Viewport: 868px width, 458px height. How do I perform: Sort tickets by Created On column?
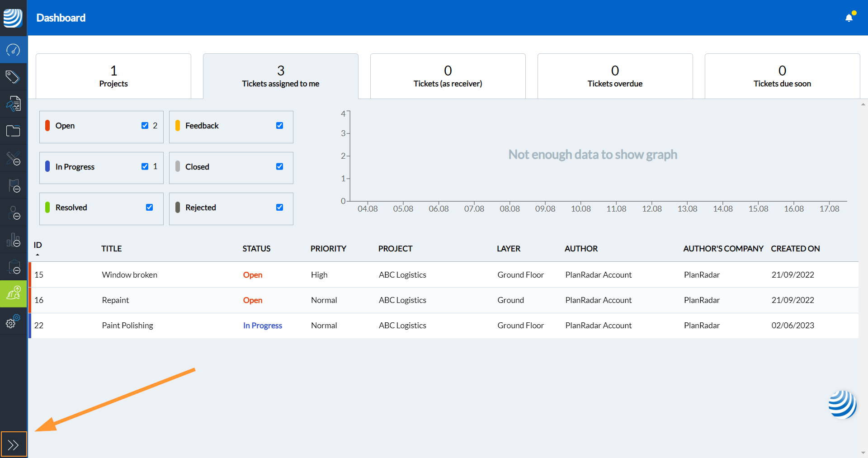coord(795,249)
